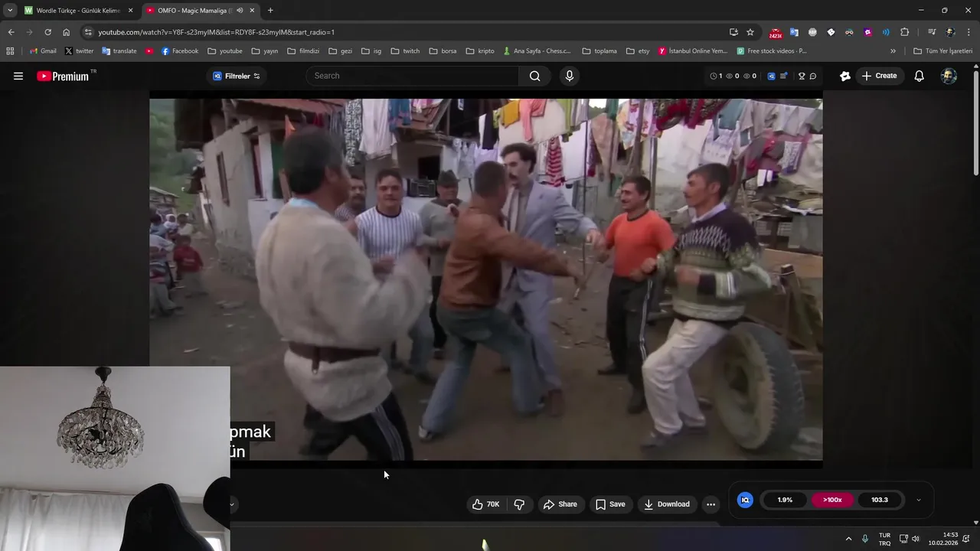This screenshot has width=980, height=551.
Task: Click the vidIQ blue logo in header
Action: (x=771, y=76)
